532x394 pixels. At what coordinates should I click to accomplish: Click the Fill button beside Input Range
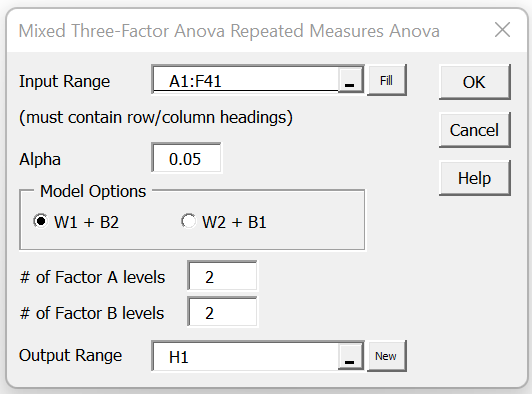[x=387, y=80]
